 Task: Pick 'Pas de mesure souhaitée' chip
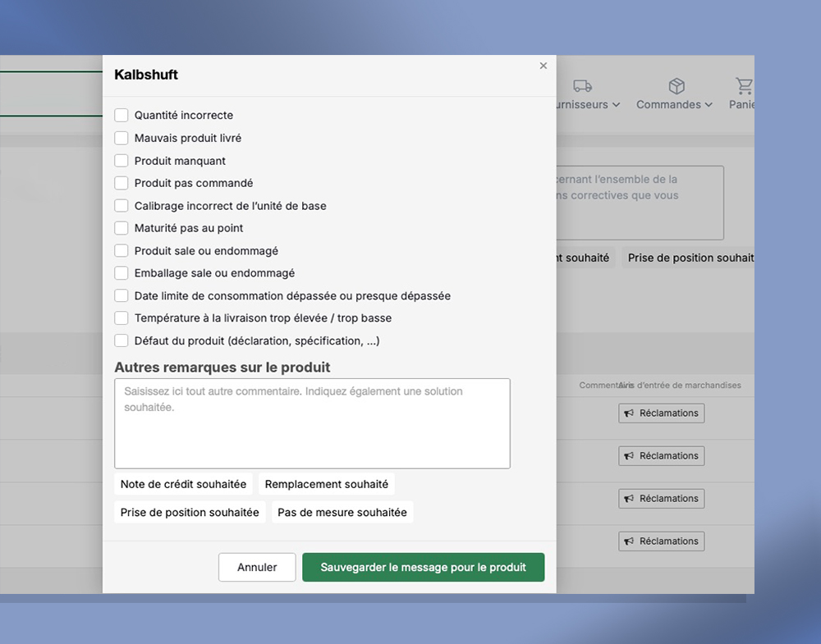(342, 513)
